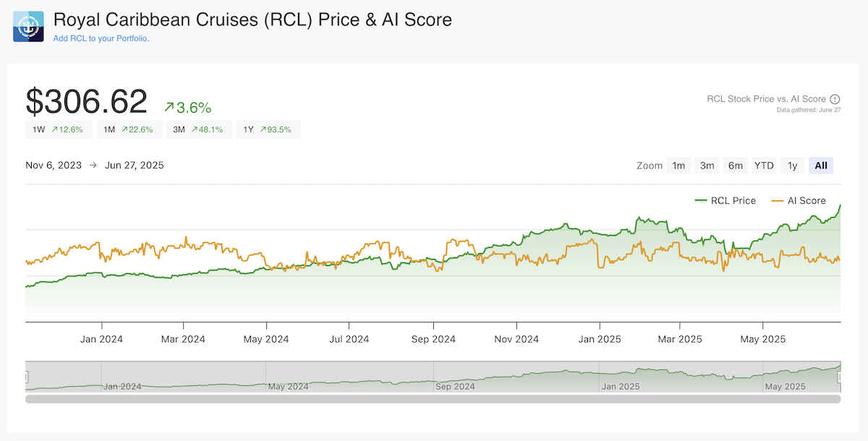Click Add RCL to your Portfolio link
868x441 pixels.
[x=101, y=38]
